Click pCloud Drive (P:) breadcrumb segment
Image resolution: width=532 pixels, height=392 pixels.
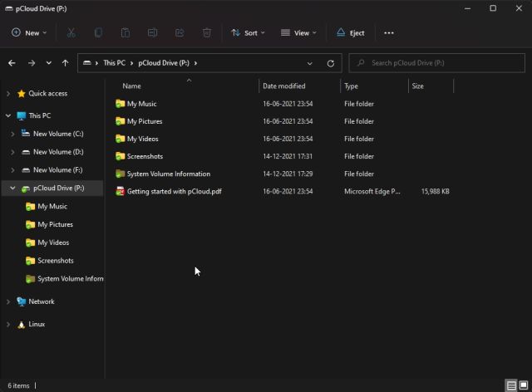[164, 63]
